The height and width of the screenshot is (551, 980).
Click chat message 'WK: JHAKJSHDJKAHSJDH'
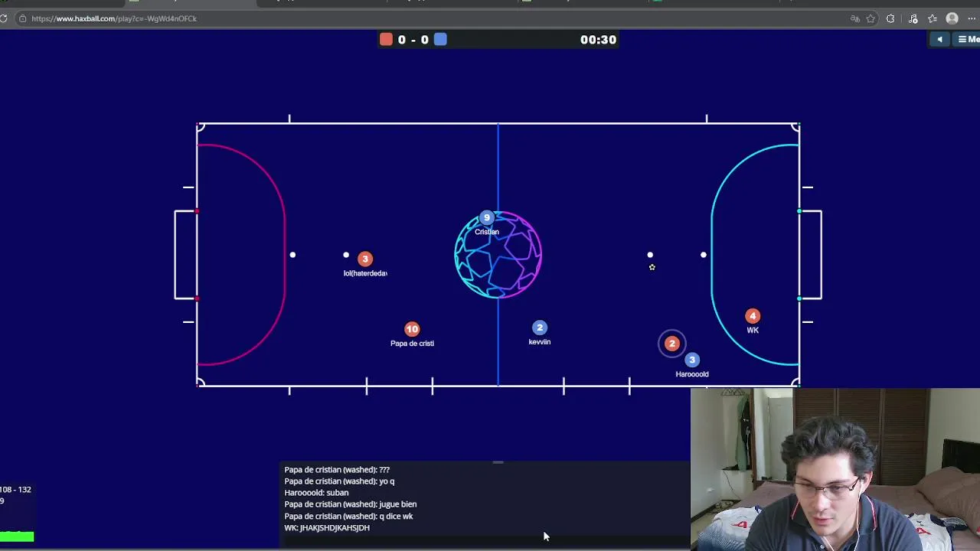click(327, 528)
